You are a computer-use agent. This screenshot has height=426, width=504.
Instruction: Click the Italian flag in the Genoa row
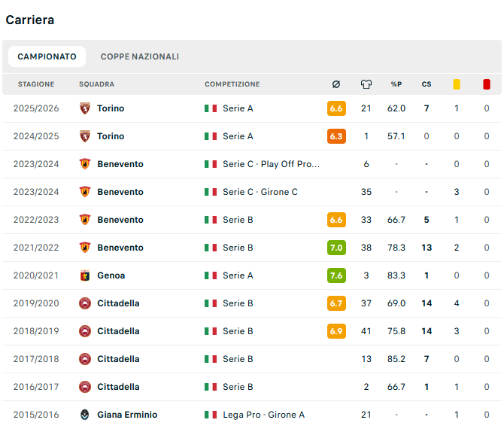(x=211, y=275)
